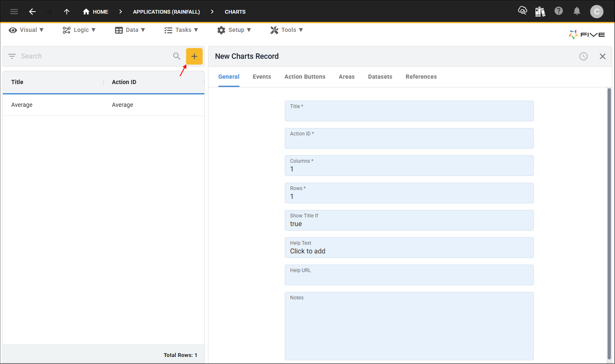Click the search magnifier icon
Screen dimensions: 615x364
click(x=177, y=56)
